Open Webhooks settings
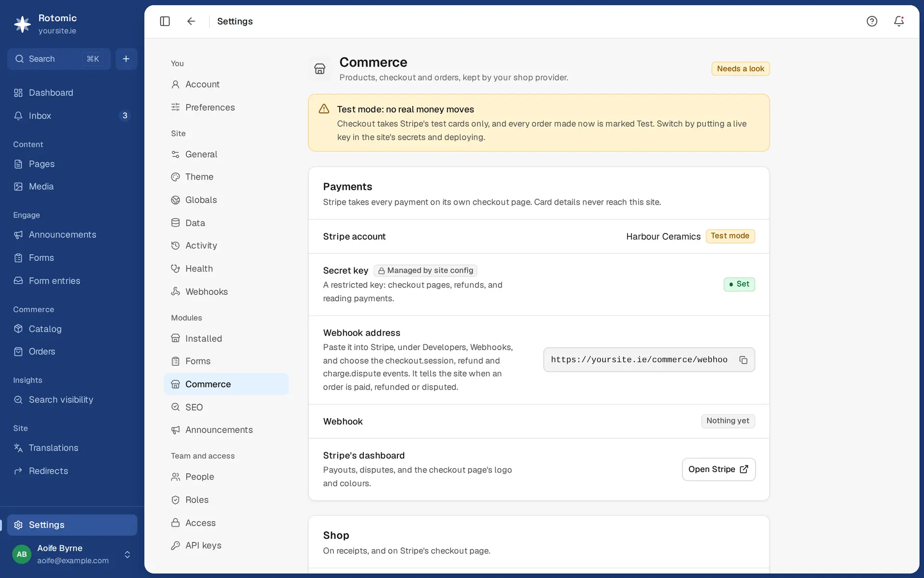The image size is (924, 578). pos(226,292)
